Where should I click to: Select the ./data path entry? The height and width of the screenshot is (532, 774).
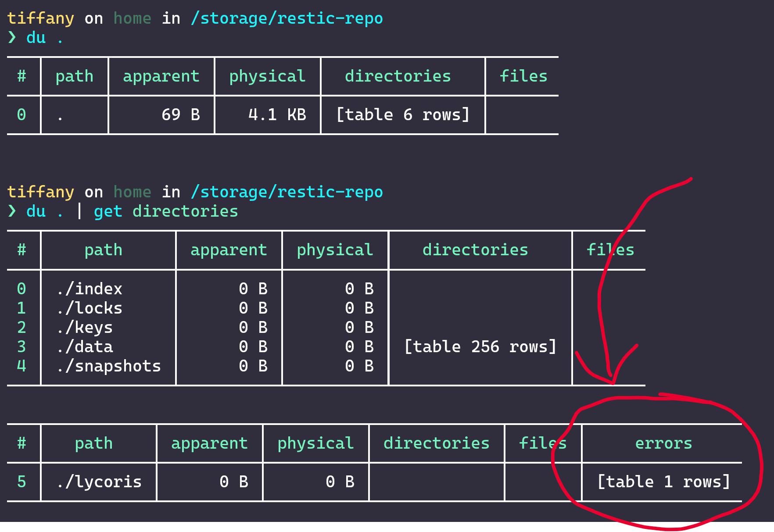pos(85,346)
